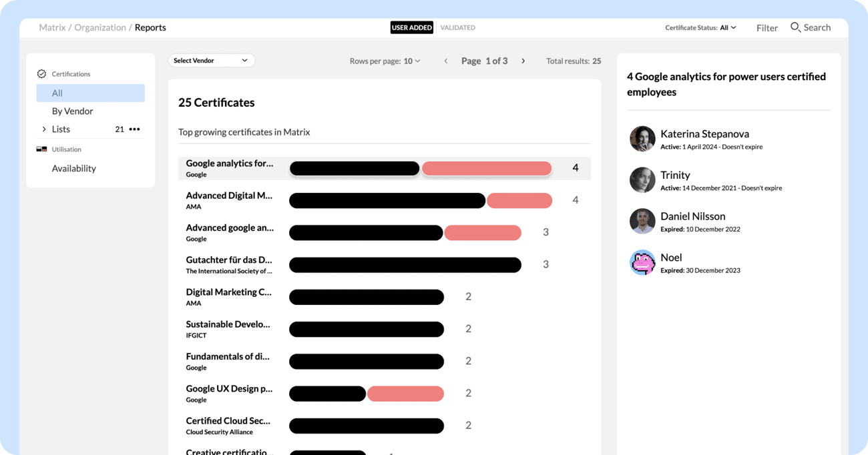Screen dimensions: 868x455
Task: Click black bar of Google analytics row
Action: point(355,168)
